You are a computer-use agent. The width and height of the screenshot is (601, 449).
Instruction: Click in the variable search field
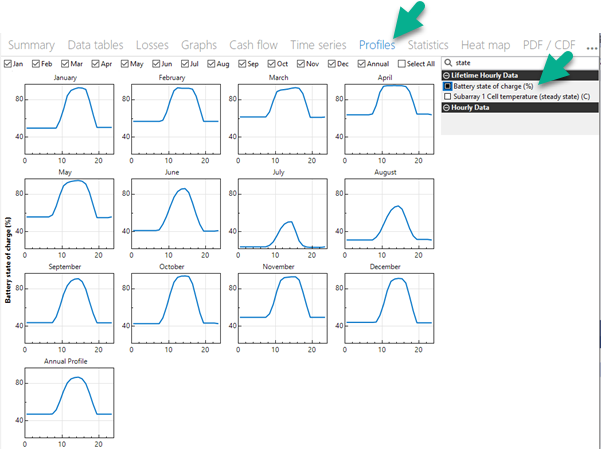coord(520,63)
